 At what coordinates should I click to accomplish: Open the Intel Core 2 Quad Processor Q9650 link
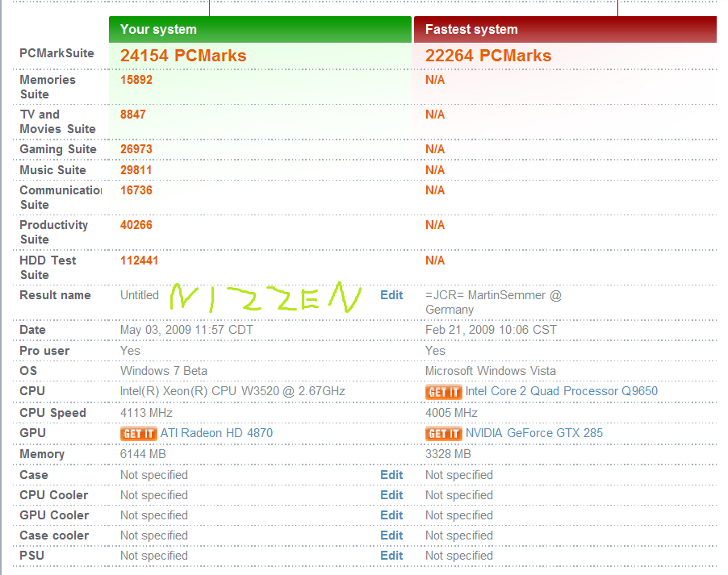pos(561,391)
